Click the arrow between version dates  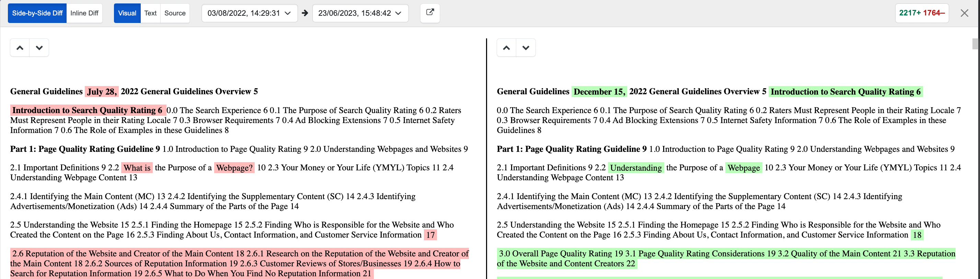coord(305,13)
